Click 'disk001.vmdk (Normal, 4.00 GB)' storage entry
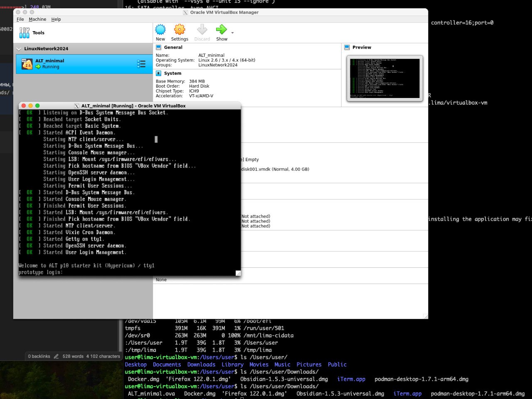532x399 pixels. [275, 169]
